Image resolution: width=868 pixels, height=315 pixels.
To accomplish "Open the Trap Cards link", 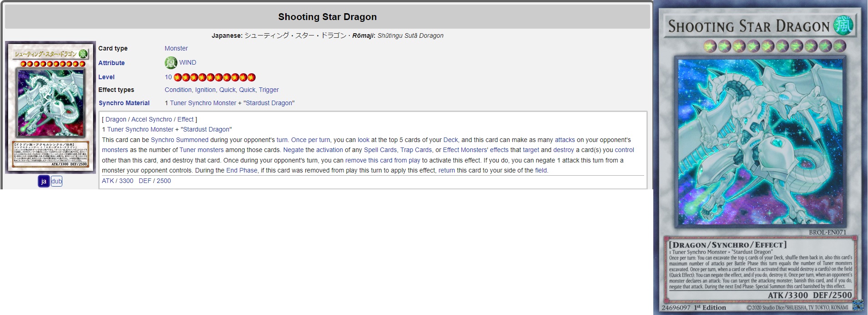I will point(416,150).
